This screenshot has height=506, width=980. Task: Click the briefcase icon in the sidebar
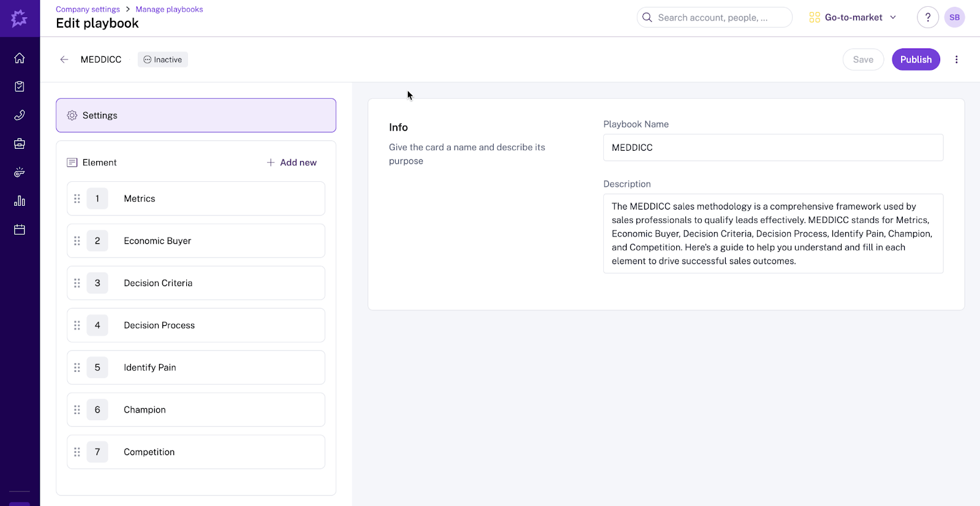pyautogui.click(x=20, y=144)
